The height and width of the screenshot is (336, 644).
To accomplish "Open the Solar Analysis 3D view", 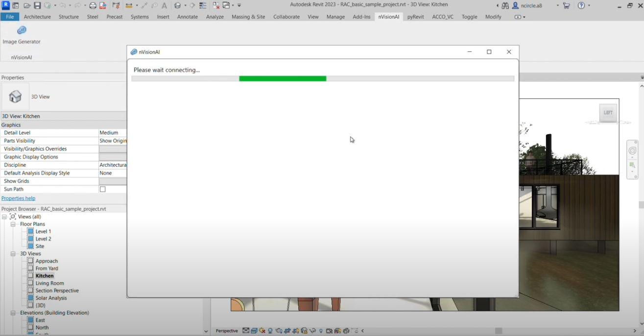I will (x=51, y=298).
